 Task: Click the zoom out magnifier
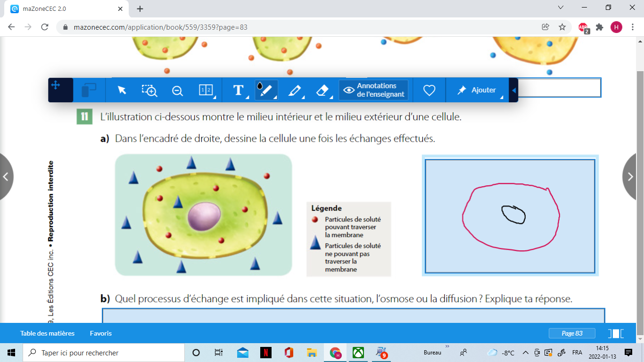[x=177, y=90]
